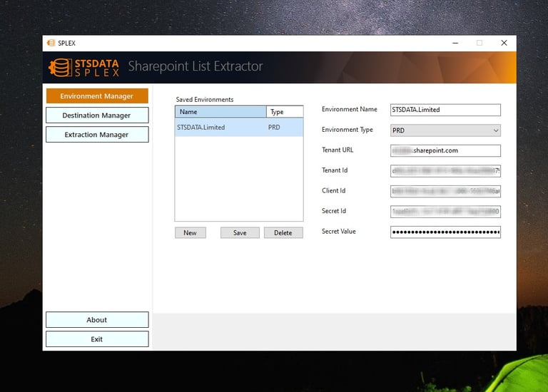Select the STSDATA.Limited row in Saved Environments
The height and width of the screenshot is (392, 548).
[239, 128]
